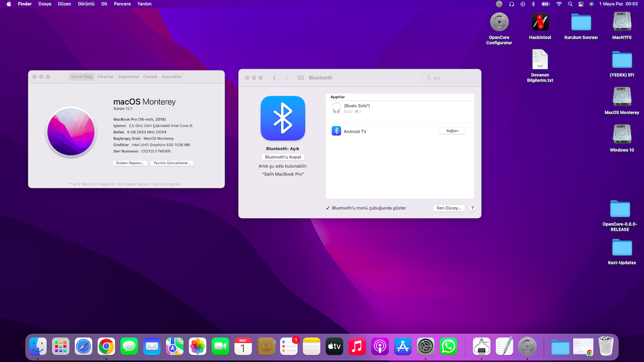Screen dimensions: 644x362
Task: Click the Bluetooth icon in menu bar
Action: point(533,4)
